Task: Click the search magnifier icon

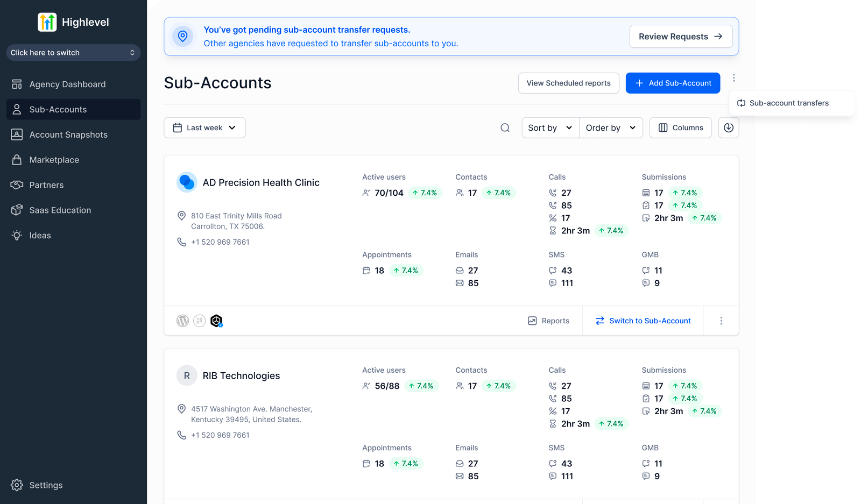Action: click(x=505, y=128)
